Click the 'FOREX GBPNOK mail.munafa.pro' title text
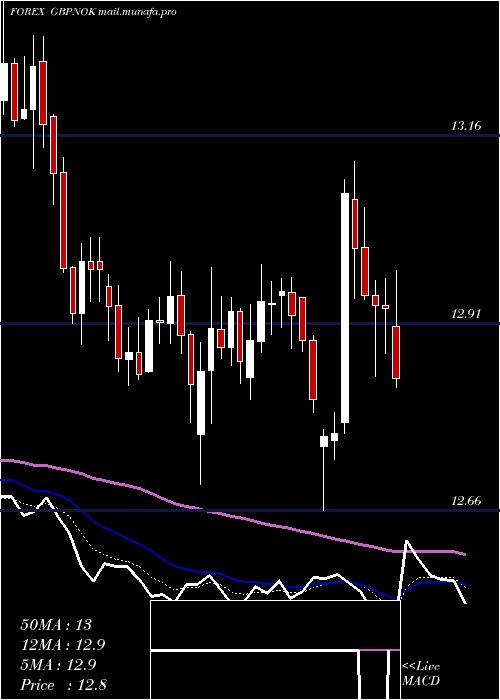This screenshot has height=700, width=500. point(93,12)
